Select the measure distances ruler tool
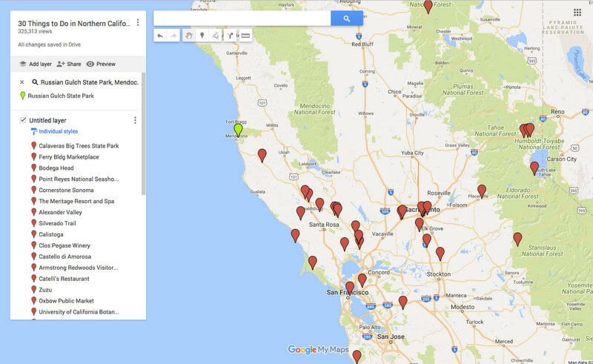This screenshot has width=593, height=364. point(245,36)
